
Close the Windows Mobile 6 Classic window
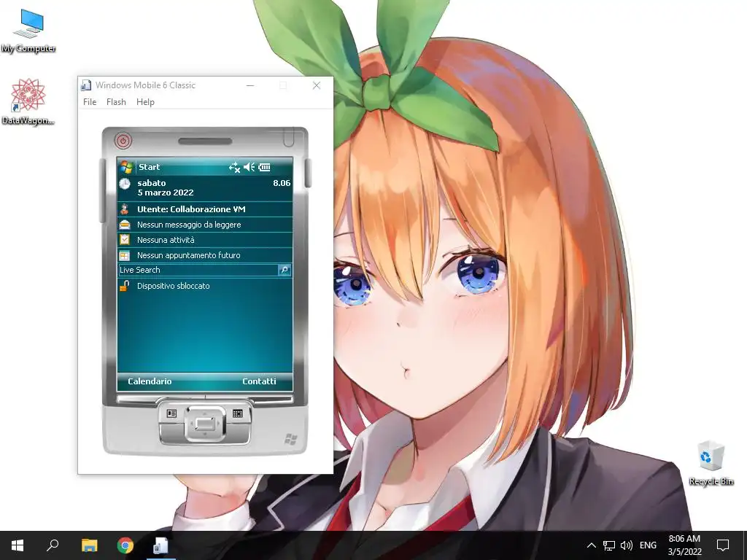pos(317,85)
